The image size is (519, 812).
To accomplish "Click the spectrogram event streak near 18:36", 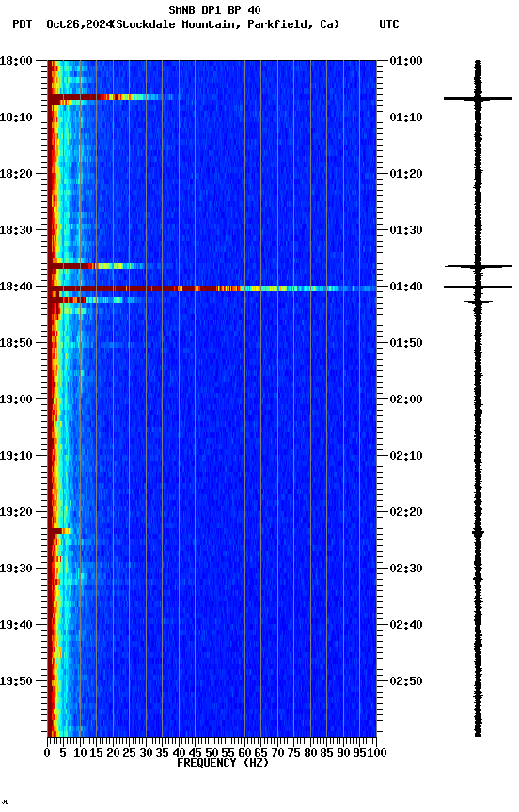I will click(x=99, y=266).
